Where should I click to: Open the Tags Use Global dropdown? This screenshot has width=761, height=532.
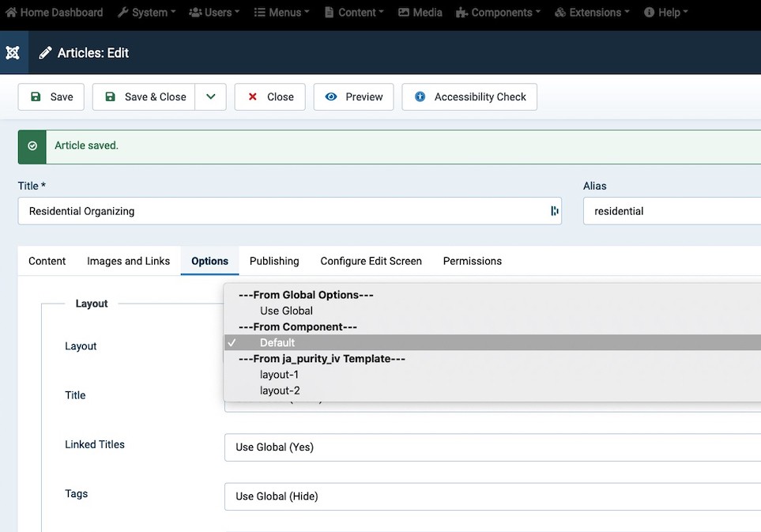click(x=492, y=496)
